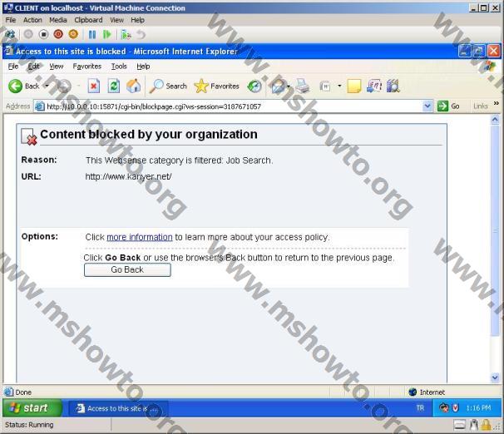
Task: Open the Windows Start menu
Action: coord(32,408)
